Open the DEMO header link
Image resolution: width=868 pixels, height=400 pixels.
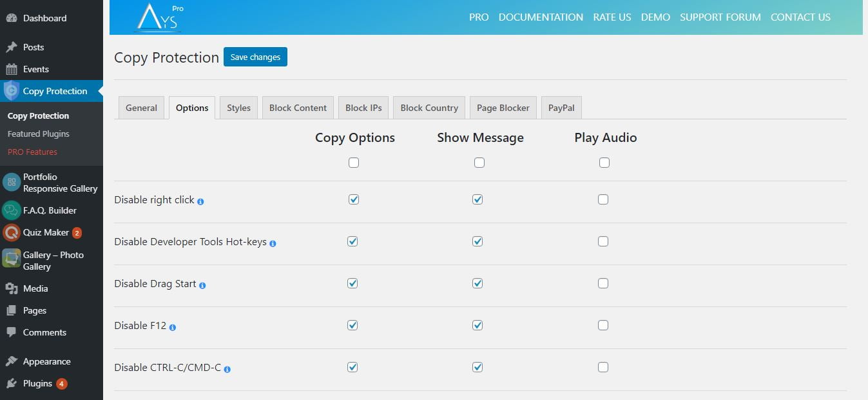[x=655, y=17]
